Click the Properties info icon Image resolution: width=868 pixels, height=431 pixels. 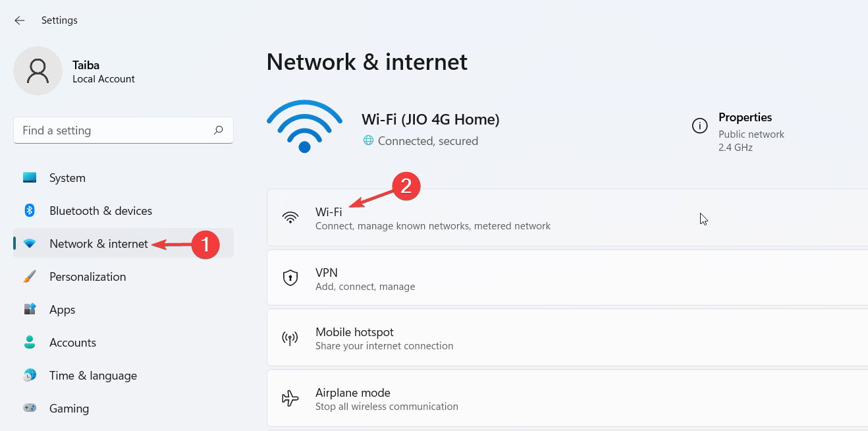pos(699,125)
